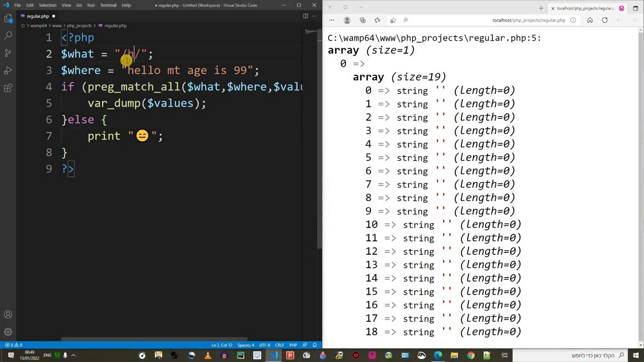The height and width of the screenshot is (362, 644).
Task: Split the editor to the right
Action: (305, 16)
